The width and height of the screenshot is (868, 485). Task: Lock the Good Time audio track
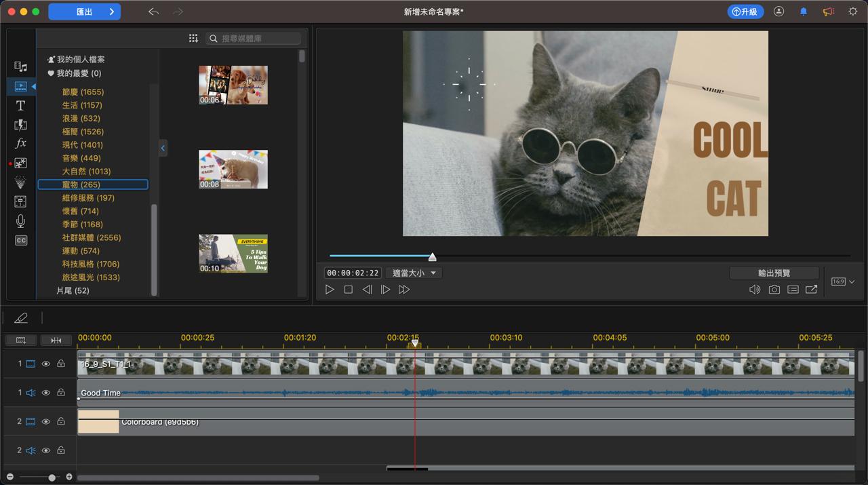click(61, 393)
